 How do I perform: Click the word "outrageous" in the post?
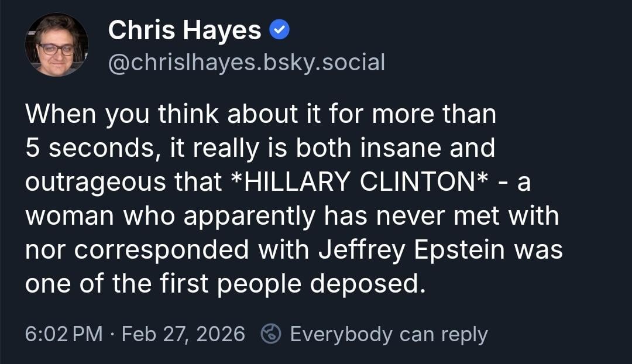click(96, 182)
